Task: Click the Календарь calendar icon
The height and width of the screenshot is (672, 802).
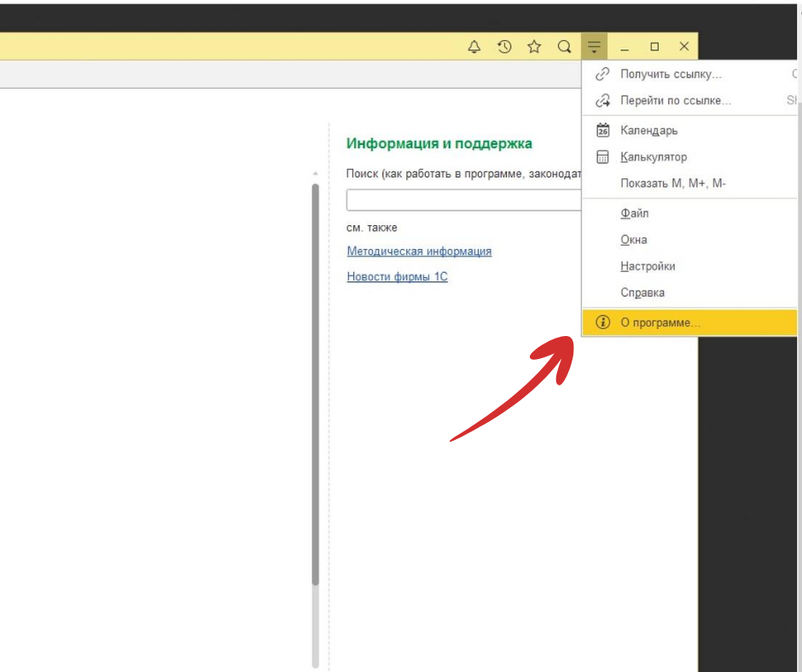Action: 603,130
